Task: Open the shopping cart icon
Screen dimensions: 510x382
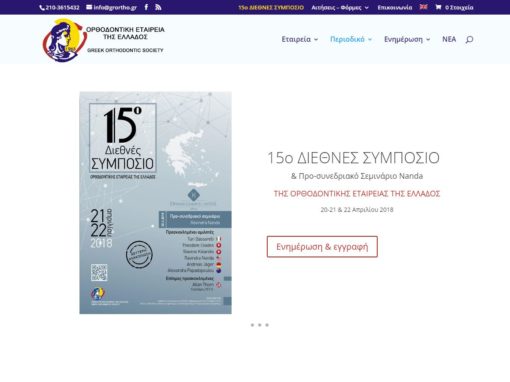Action: coord(438,7)
